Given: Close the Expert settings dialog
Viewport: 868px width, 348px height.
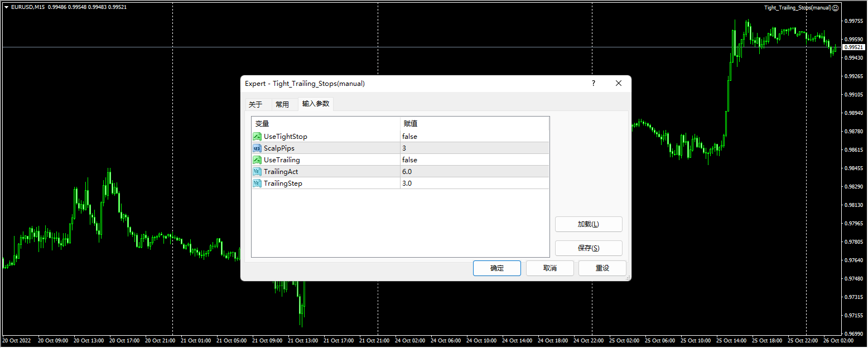Looking at the screenshot, I should click(618, 83).
